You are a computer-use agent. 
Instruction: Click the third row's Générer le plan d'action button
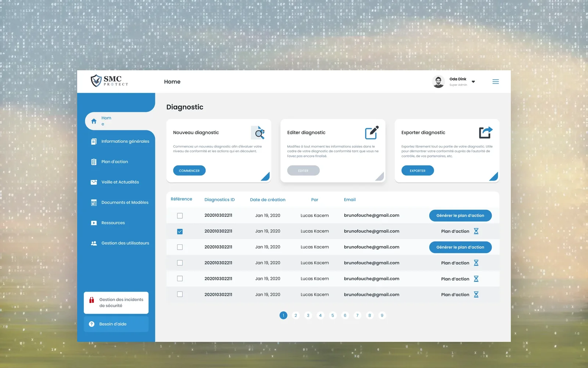[x=460, y=247]
